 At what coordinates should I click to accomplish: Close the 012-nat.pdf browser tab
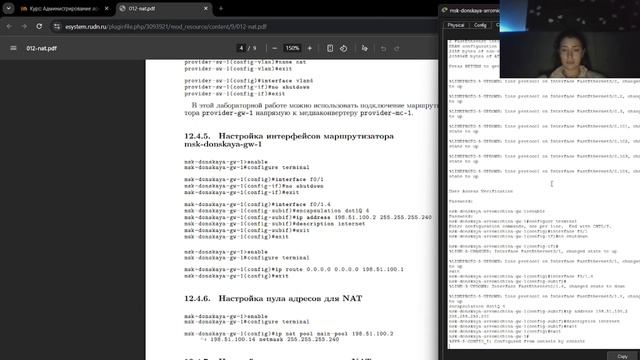pyautogui.click(x=206, y=9)
